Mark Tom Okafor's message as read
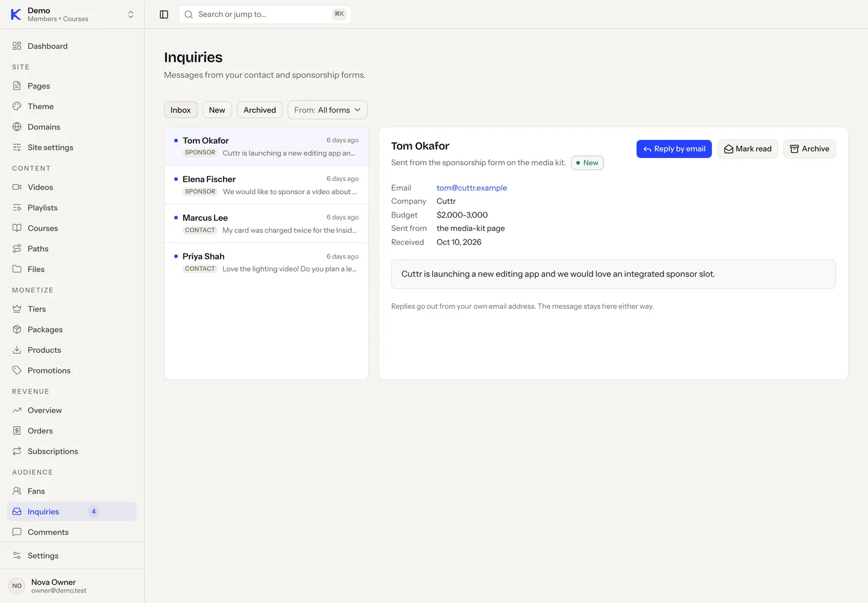The image size is (868, 603). pyautogui.click(x=747, y=149)
